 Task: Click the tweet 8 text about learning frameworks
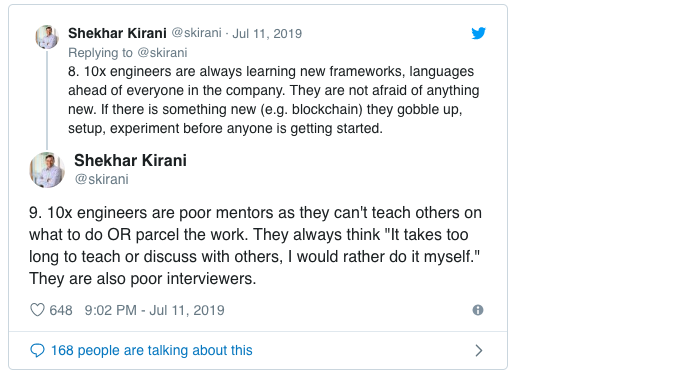(x=274, y=100)
